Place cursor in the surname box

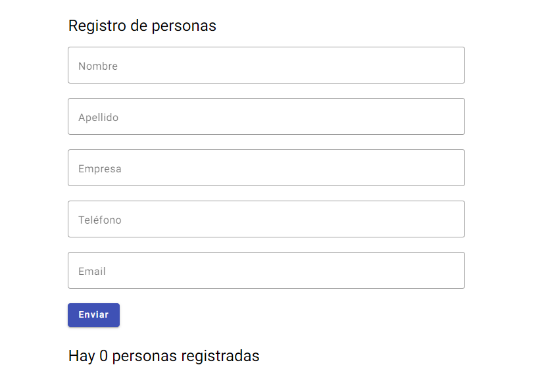(266, 116)
